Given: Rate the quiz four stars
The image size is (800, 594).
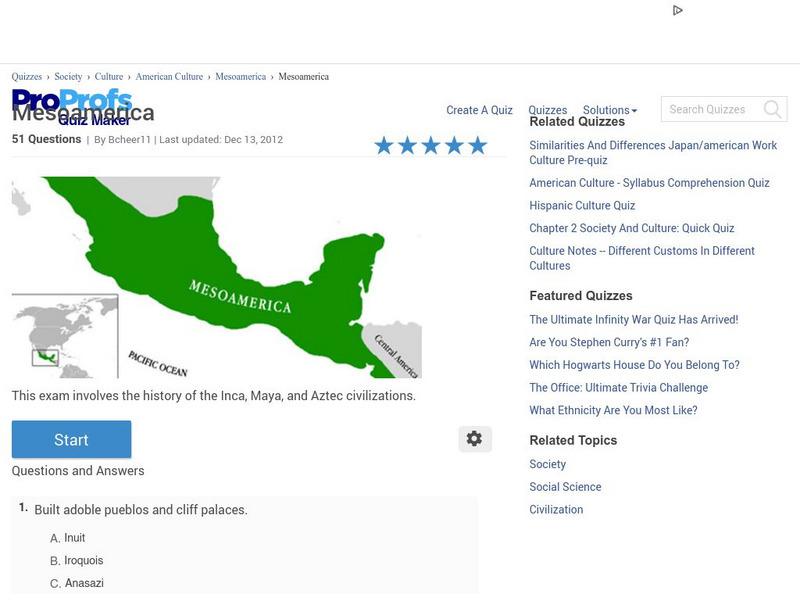Looking at the screenshot, I should tap(454, 146).
